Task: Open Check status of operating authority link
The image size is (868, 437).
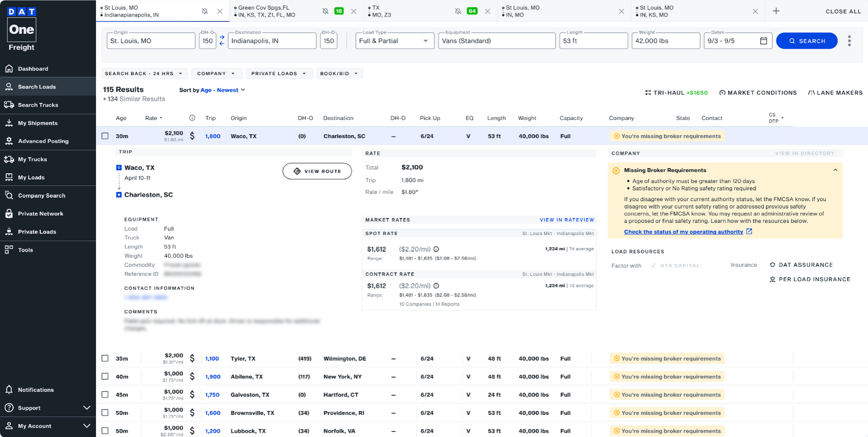Action: coord(688,232)
